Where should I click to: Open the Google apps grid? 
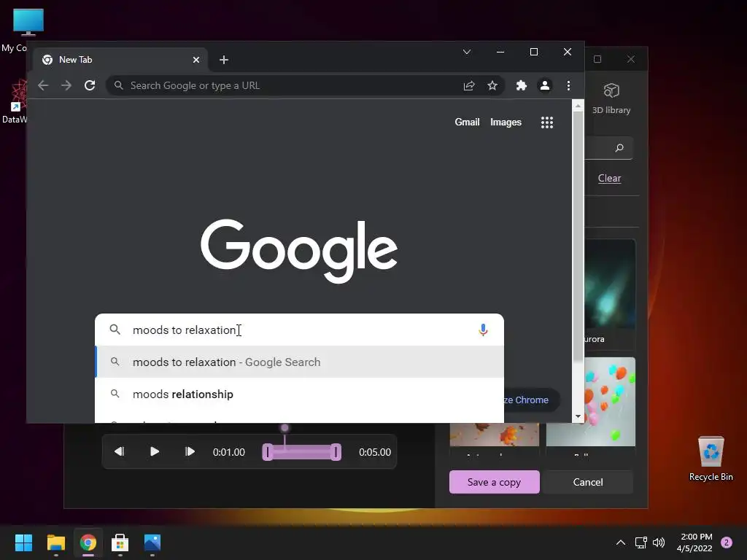(x=547, y=122)
